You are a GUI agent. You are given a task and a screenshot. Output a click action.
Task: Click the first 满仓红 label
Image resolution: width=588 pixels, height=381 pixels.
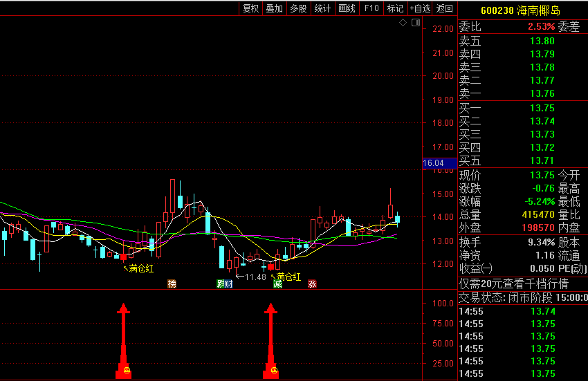141,268
